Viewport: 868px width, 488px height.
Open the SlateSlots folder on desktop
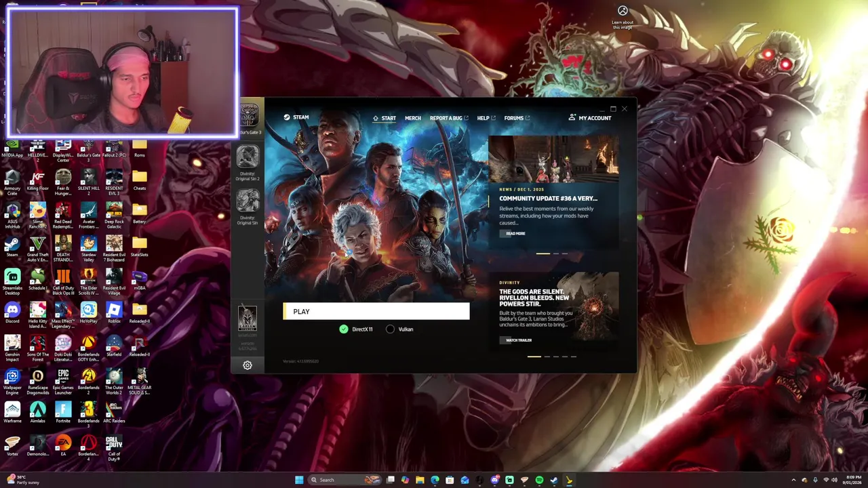[x=140, y=247]
